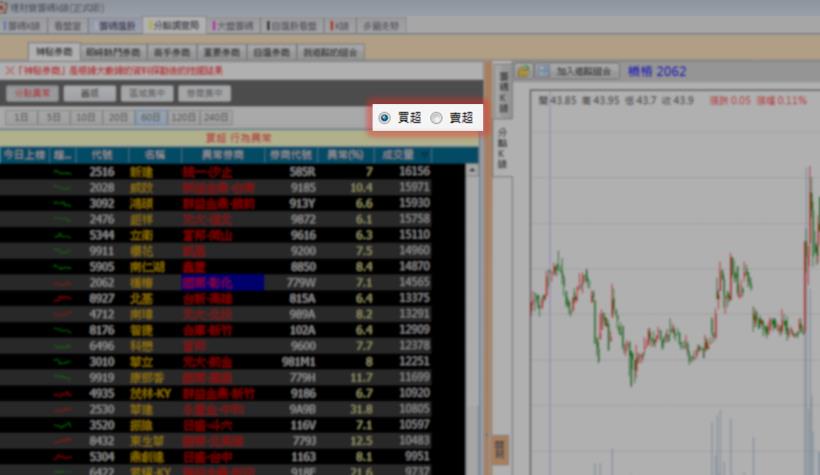This screenshot has height=475, width=820.
Task: Click the blue stock title ending 2062 above chart
Action: (657, 71)
